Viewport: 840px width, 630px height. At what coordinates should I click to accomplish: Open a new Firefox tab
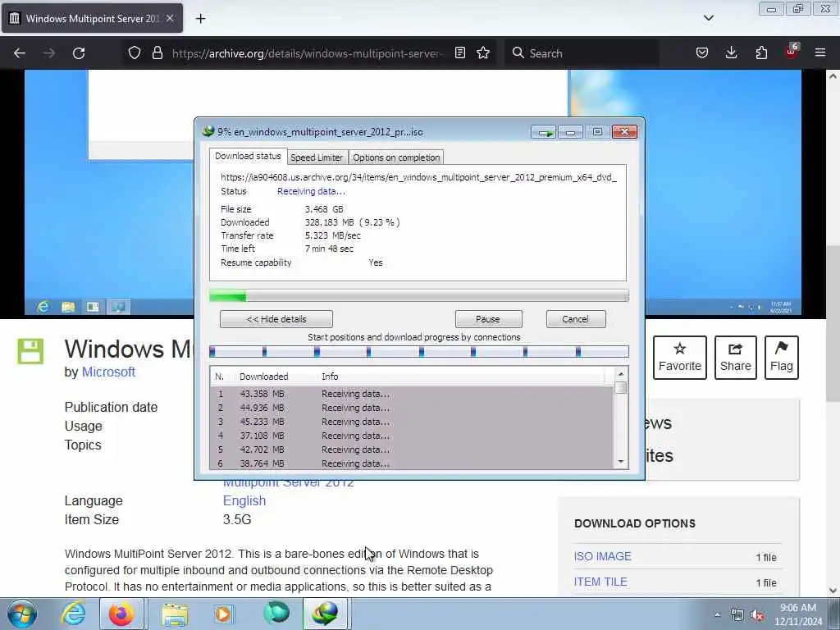pos(200,19)
